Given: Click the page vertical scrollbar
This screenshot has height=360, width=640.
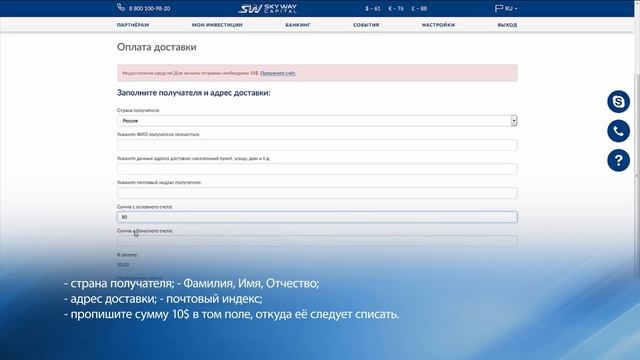Looking at the screenshot, I should 637,176.
